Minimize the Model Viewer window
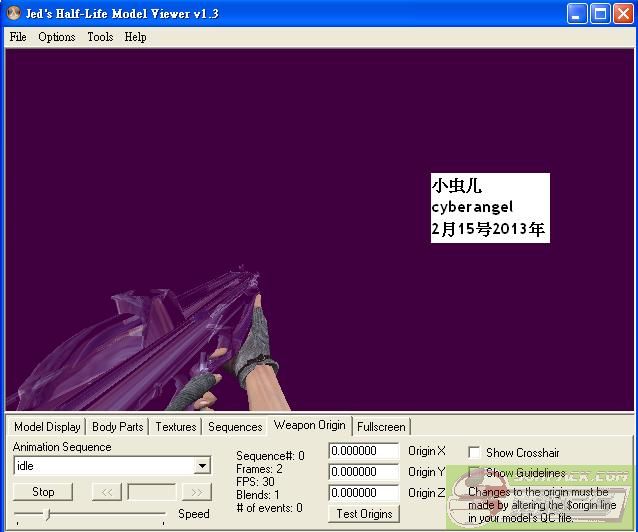This screenshot has height=532, width=638. tap(577, 14)
